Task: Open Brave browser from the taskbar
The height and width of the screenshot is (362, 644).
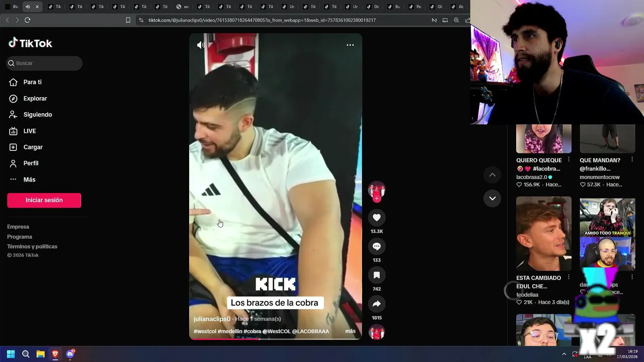Action: point(55,354)
